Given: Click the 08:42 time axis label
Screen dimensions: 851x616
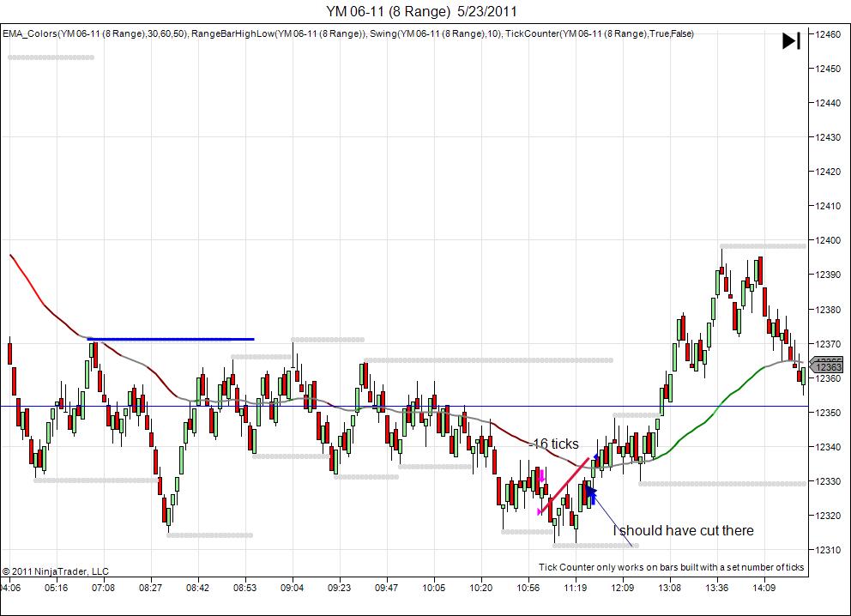Looking at the screenshot, I should coord(197,588).
